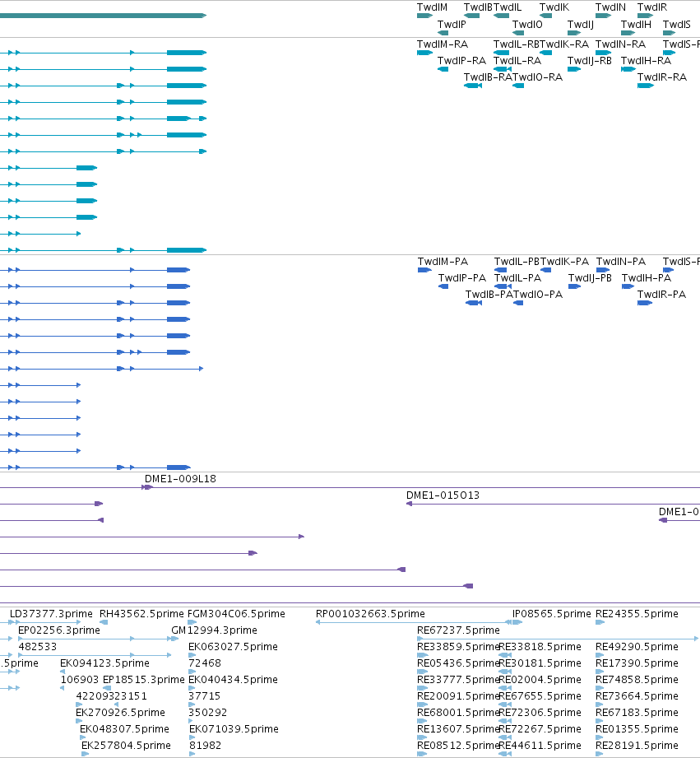Viewport: 700px width, 758px height.
Task: Open the IP08565.5prime EST label
Action: [552, 613]
